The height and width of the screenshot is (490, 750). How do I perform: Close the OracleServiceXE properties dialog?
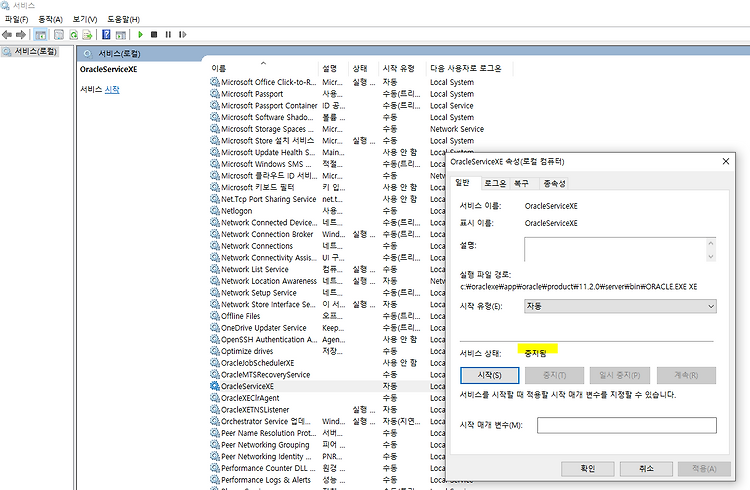[726, 161]
